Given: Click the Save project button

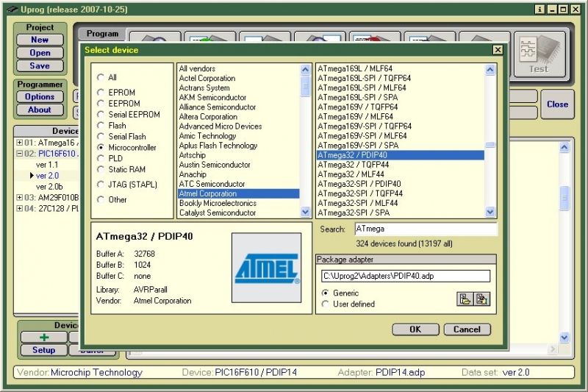Looking at the screenshot, I should point(40,65).
